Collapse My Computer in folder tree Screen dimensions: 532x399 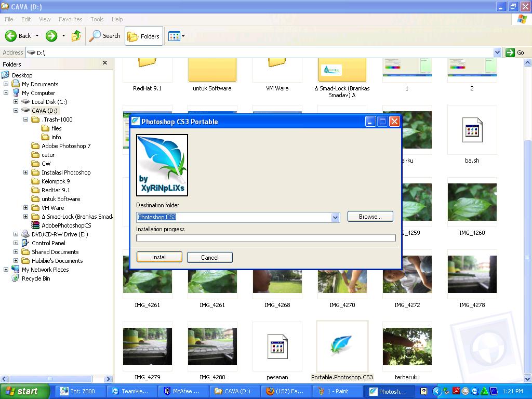click(6, 92)
